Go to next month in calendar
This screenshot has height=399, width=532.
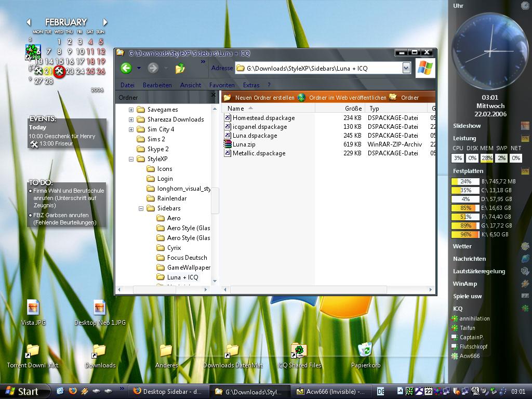click(105, 22)
